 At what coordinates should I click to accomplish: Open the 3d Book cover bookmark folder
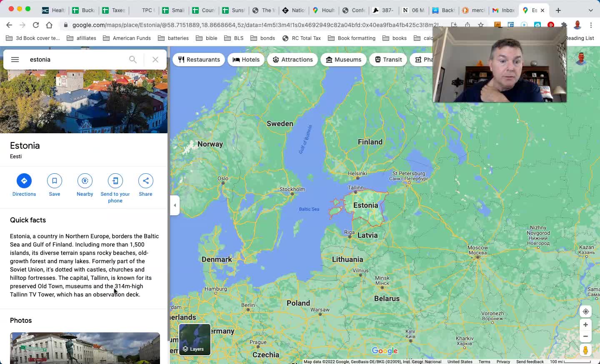coord(33,38)
